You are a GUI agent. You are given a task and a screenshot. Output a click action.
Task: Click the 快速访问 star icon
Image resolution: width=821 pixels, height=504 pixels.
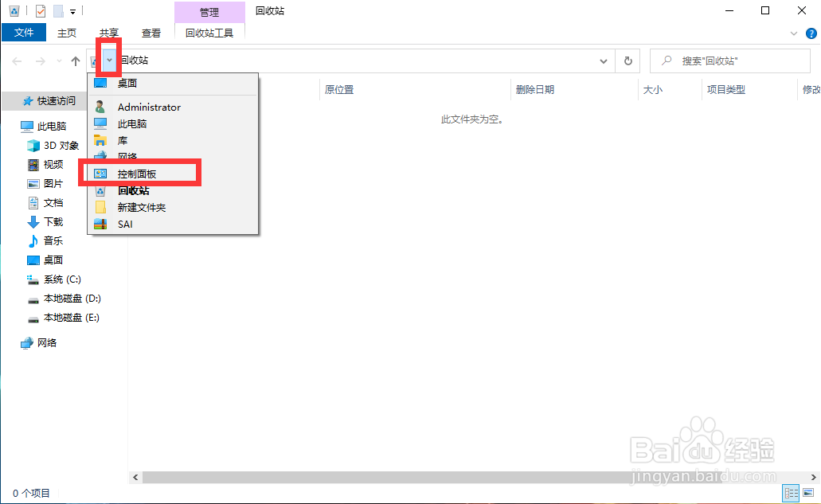[x=28, y=101]
